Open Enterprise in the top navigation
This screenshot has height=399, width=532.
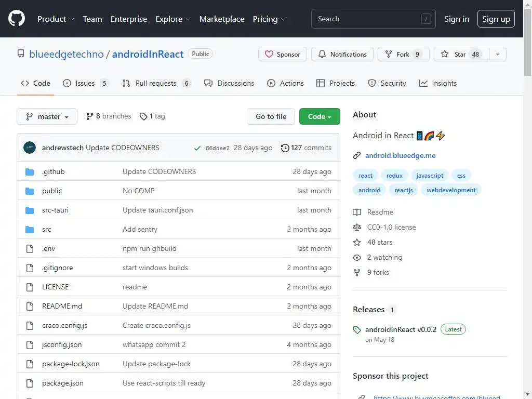point(129,19)
